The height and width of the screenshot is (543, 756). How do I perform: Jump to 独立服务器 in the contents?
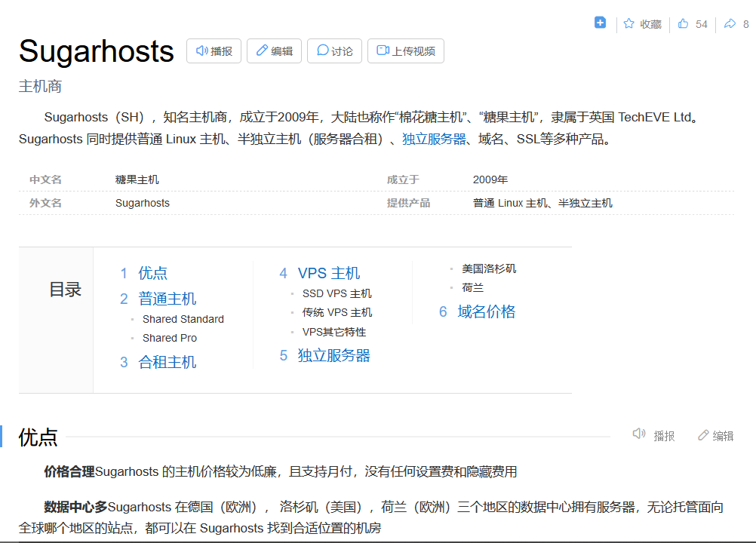[x=333, y=355]
